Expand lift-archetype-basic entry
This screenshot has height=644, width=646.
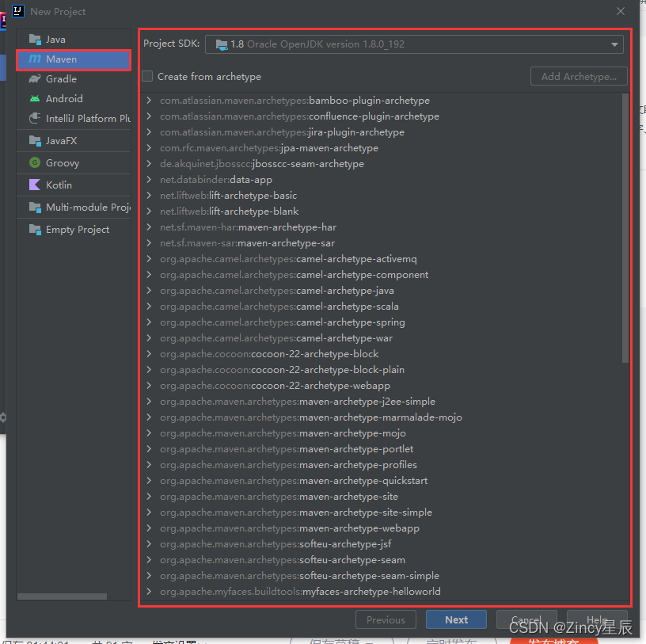point(149,196)
